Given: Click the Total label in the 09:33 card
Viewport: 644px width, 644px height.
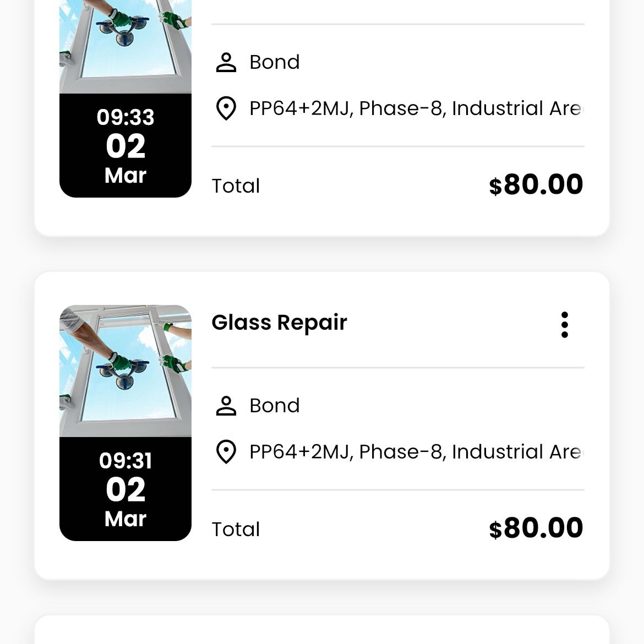Looking at the screenshot, I should [236, 186].
